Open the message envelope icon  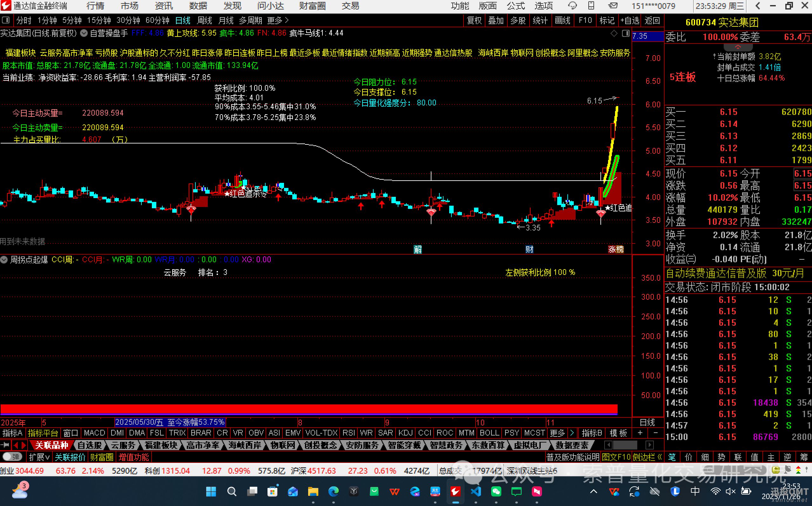tap(613, 6)
